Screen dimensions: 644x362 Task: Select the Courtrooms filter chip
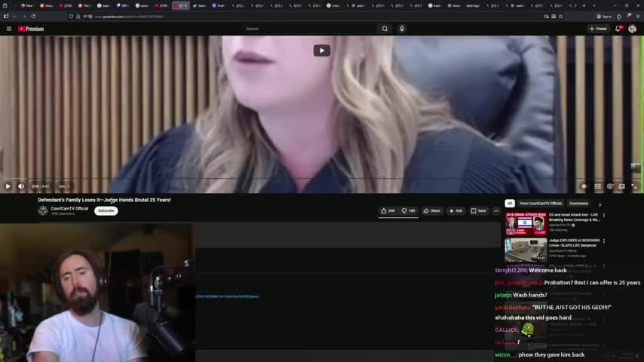point(578,204)
